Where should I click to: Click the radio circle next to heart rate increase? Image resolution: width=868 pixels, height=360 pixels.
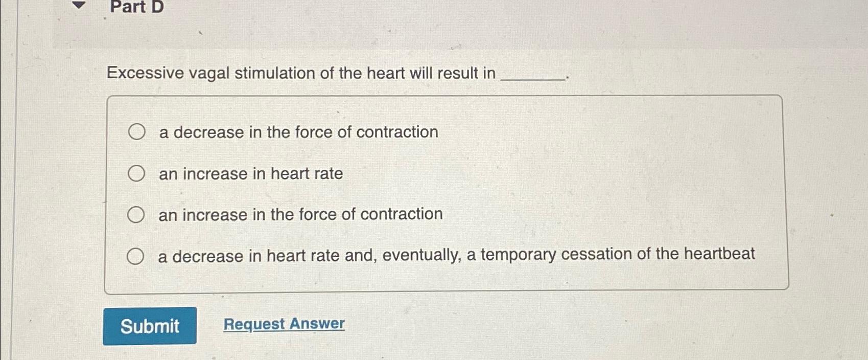point(136,173)
